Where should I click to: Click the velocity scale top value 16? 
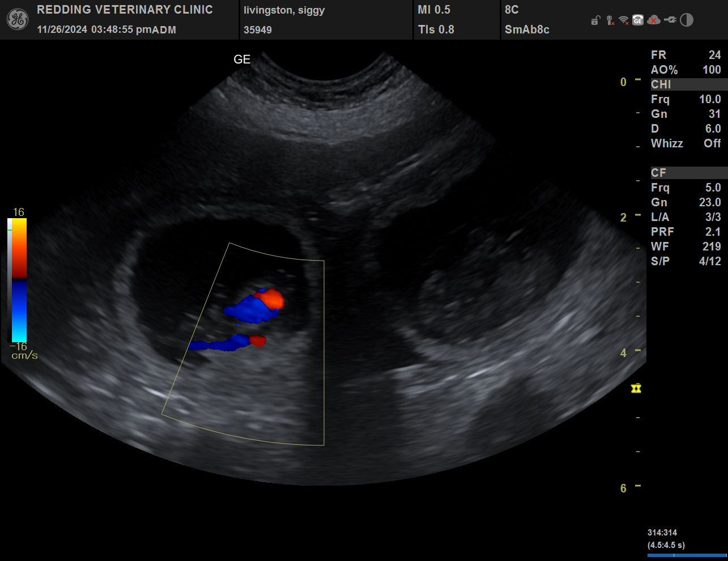click(19, 212)
